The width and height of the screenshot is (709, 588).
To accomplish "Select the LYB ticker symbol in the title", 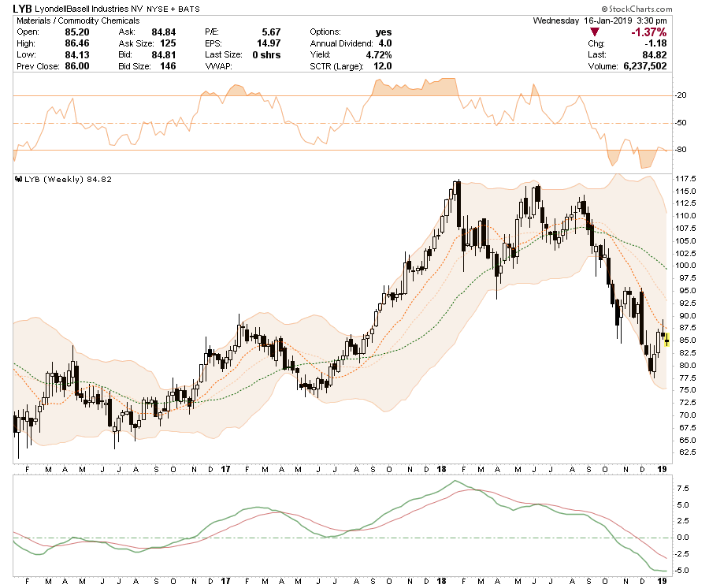I will click(22, 9).
